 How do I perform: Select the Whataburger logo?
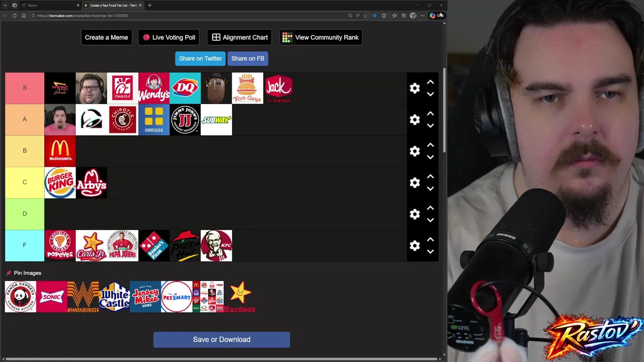[83, 297]
